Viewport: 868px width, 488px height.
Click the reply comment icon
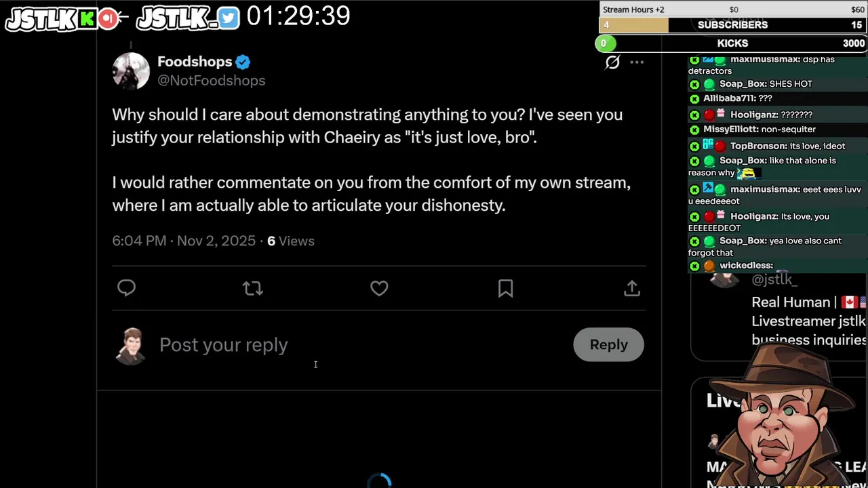127,288
